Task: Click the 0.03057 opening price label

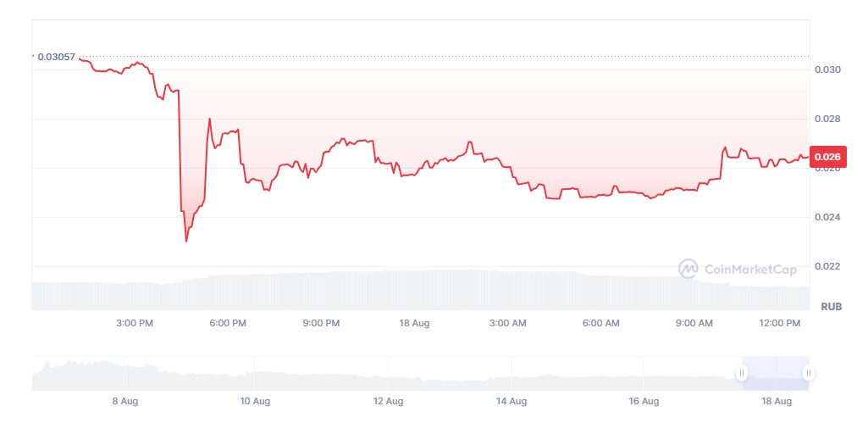Action: click(x=57, y=57)
